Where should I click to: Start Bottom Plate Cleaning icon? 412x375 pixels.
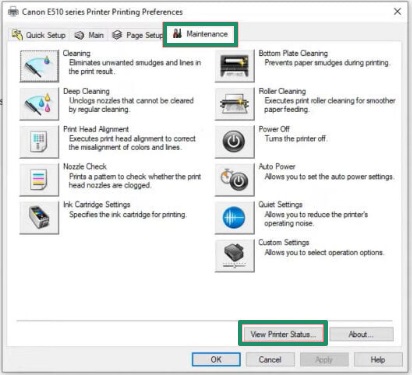tap(235, 66)
